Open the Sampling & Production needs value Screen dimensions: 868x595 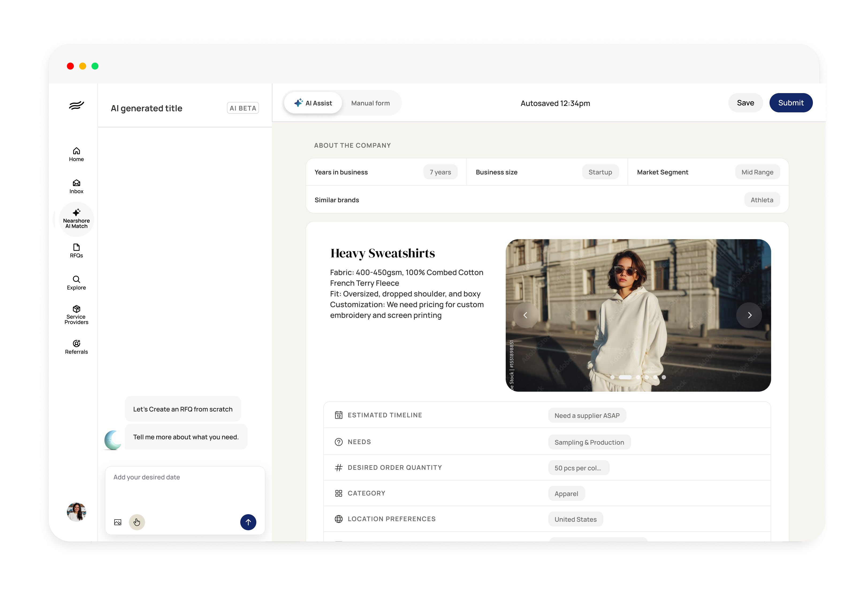(589, 442)
